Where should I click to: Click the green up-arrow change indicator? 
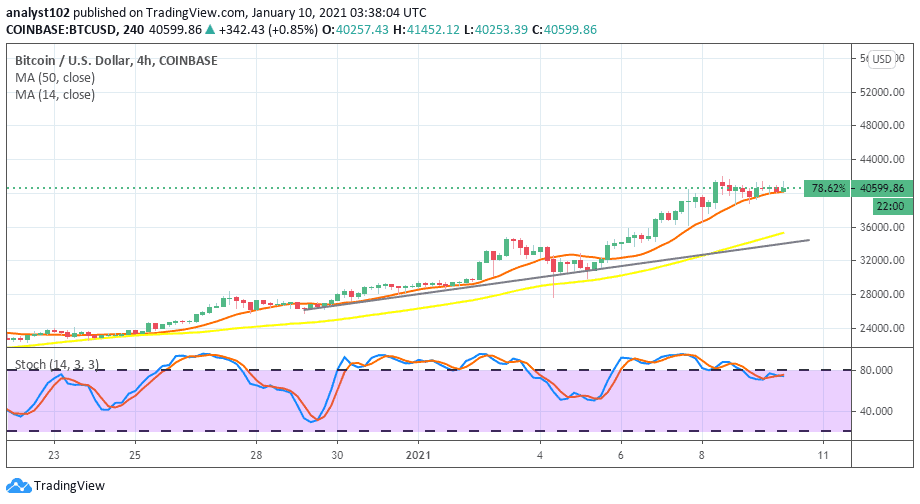(210, 29)
